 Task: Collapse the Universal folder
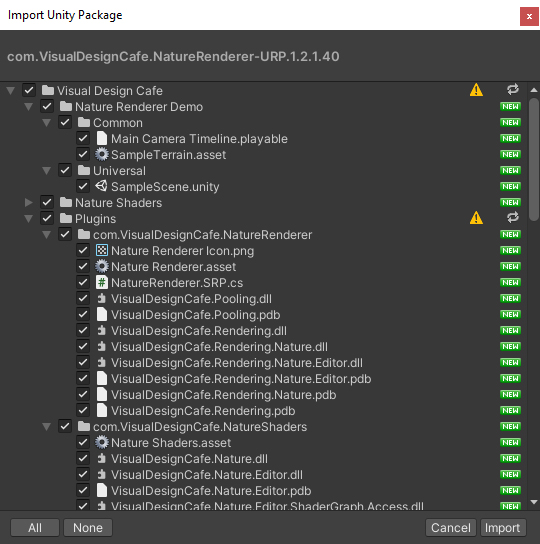coord(47,171)
